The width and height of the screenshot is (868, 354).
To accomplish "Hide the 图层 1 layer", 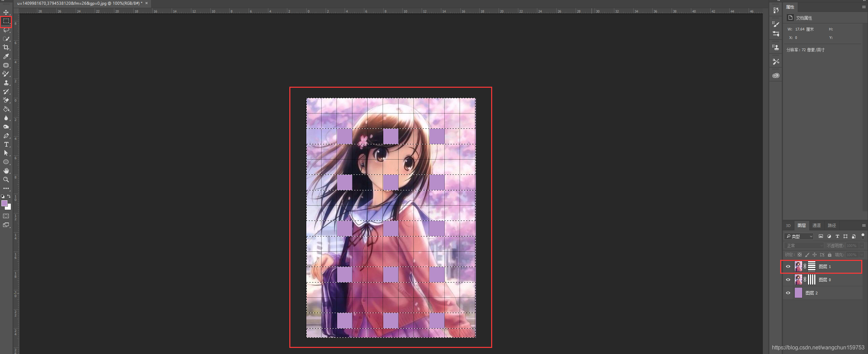I will [788, 267].
